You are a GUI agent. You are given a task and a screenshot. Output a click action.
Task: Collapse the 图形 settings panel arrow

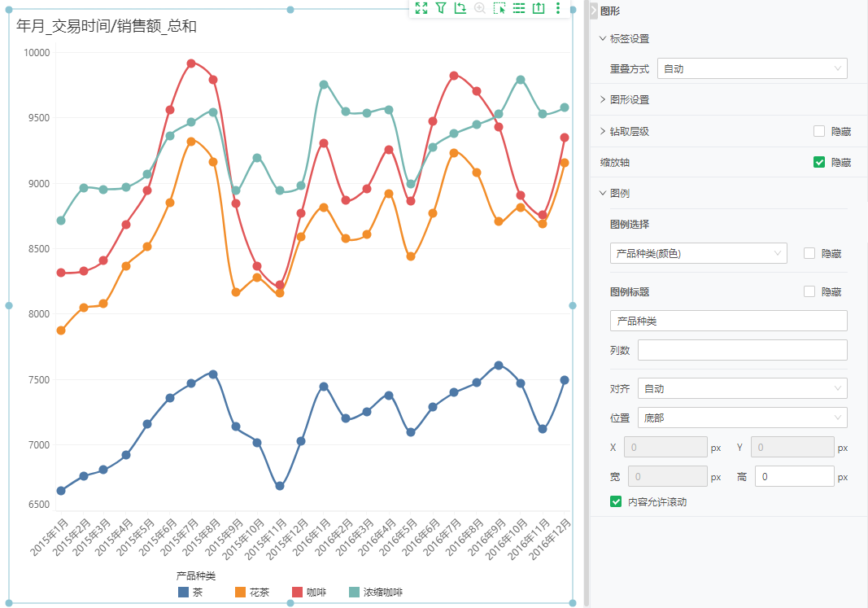pyautogui.click(x=594, y=11)
